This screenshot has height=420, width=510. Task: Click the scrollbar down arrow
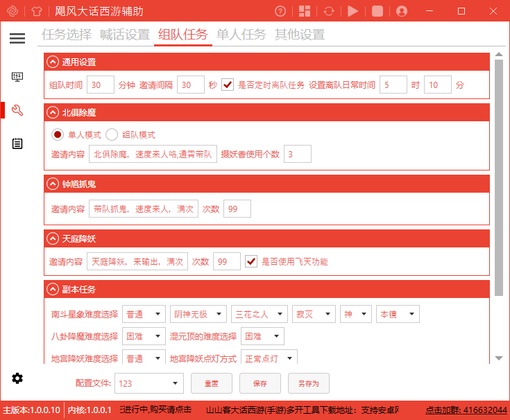(499, 358)
